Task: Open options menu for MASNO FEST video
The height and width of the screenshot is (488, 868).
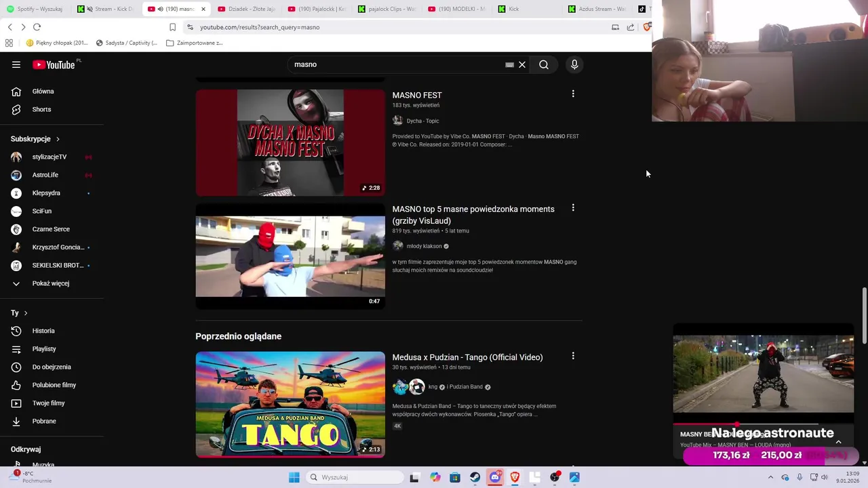Action: coord(573,94)
